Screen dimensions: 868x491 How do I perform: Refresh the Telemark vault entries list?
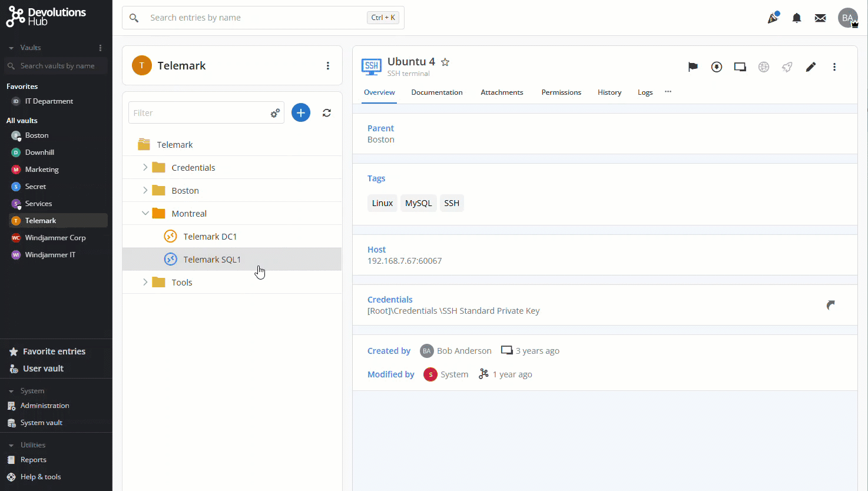tap(327, 113)
